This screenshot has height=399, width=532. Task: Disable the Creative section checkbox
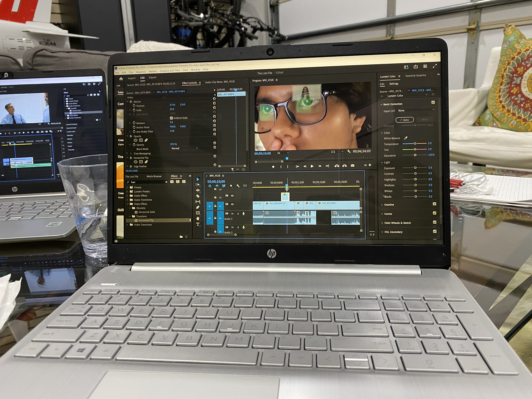coord(435,204)
